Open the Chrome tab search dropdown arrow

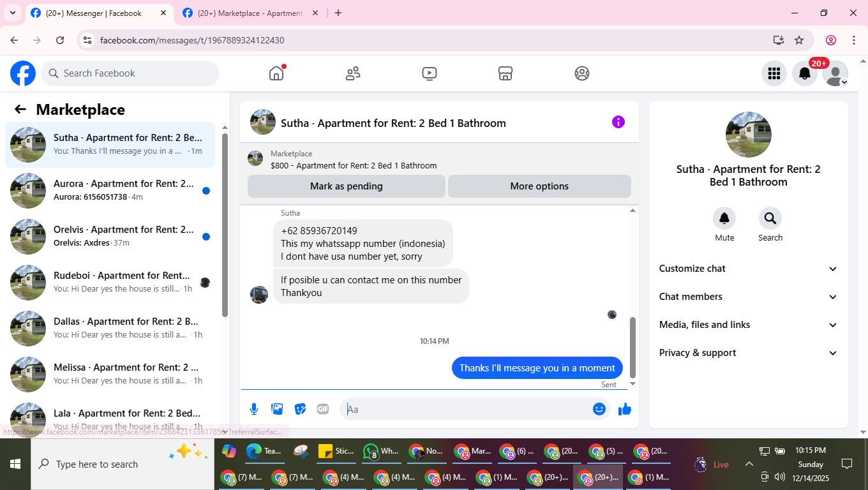pyautogui.click(x=12, y=13)
